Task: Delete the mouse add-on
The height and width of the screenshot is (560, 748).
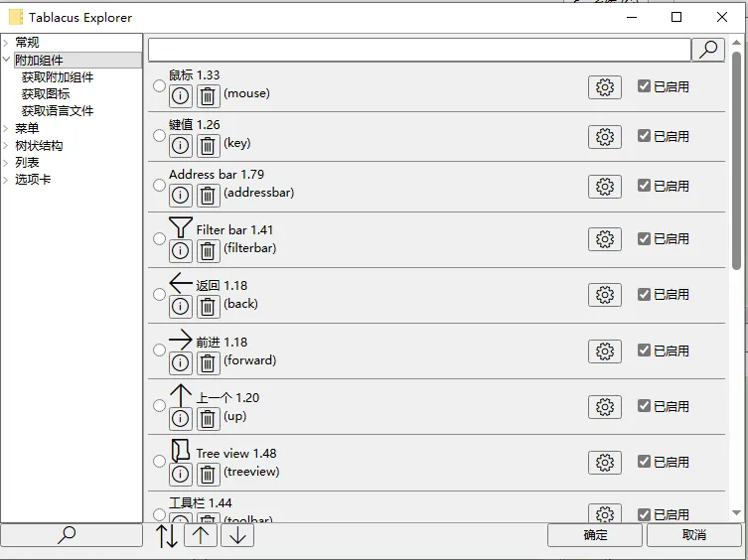Action: click(208, 96)
